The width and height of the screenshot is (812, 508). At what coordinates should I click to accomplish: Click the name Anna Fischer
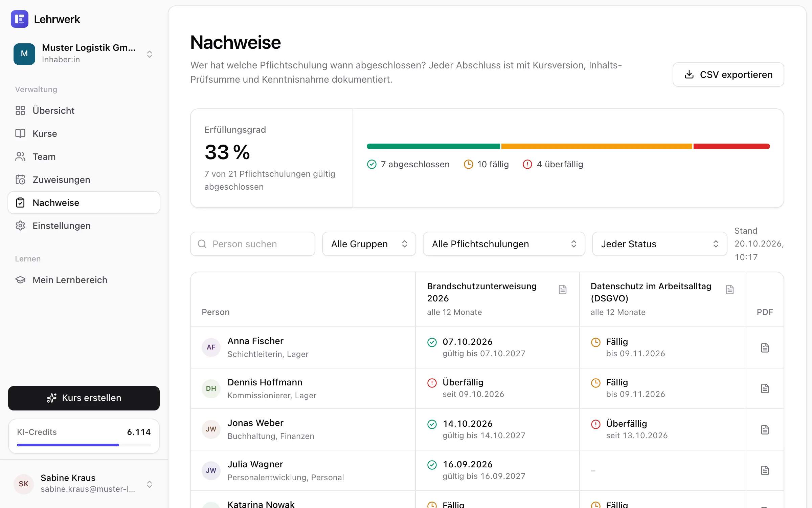pyautogui.click(x=255, y=341)
